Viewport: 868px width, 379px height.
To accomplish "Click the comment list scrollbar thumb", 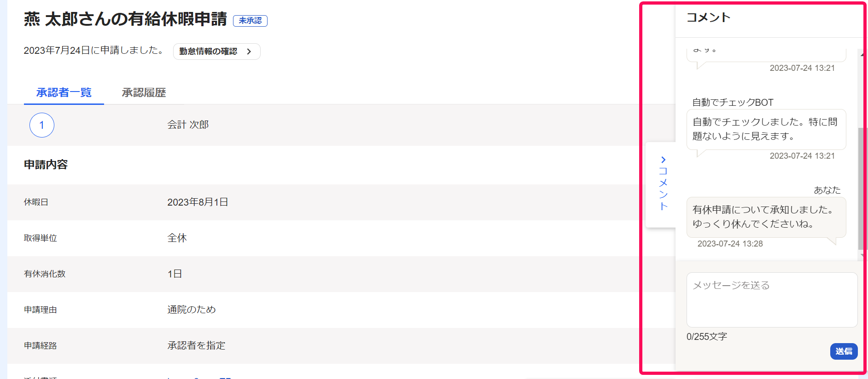I will click(x=861, y=189).
